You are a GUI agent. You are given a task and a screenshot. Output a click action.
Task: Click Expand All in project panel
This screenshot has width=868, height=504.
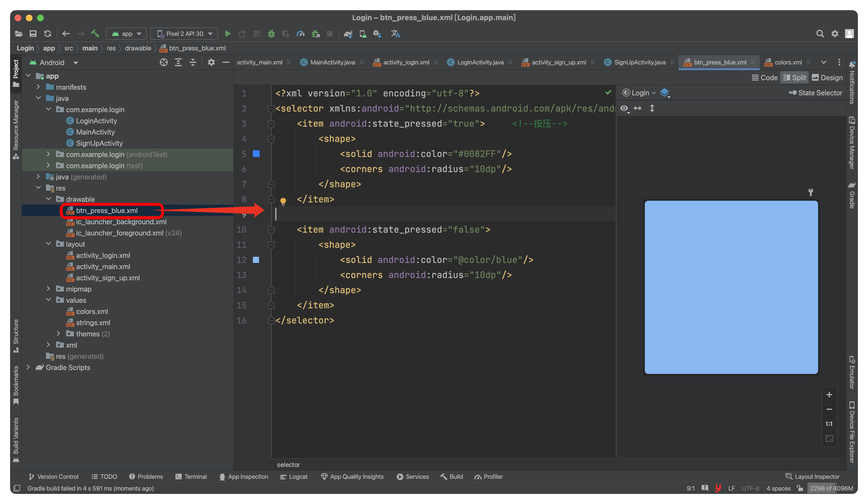pos(178,62)
